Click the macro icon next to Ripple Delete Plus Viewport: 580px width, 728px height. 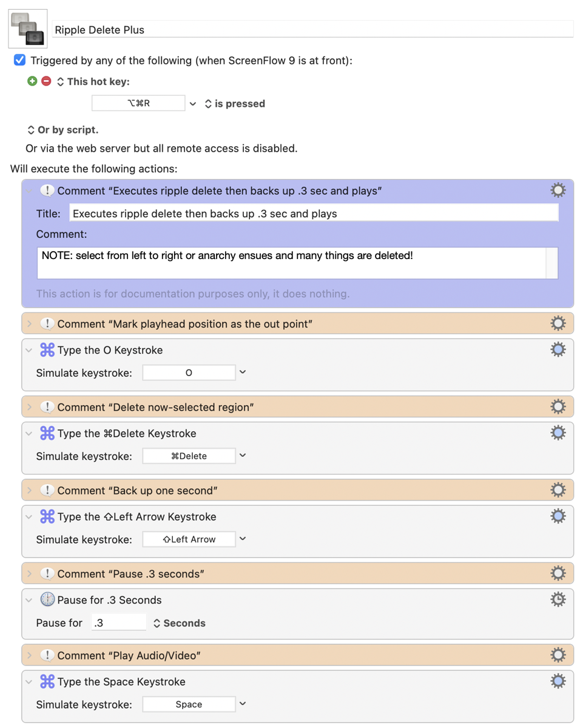(28, 29)
